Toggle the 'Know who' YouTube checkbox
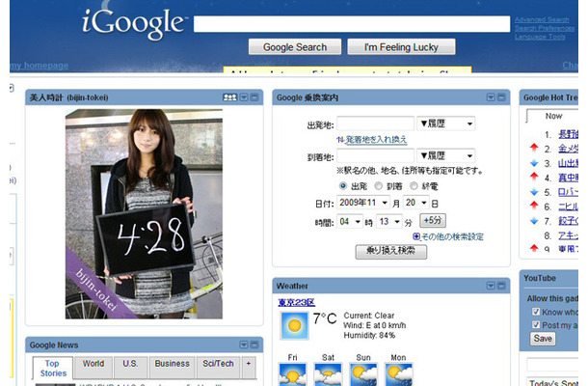 [x=536, y=312]
